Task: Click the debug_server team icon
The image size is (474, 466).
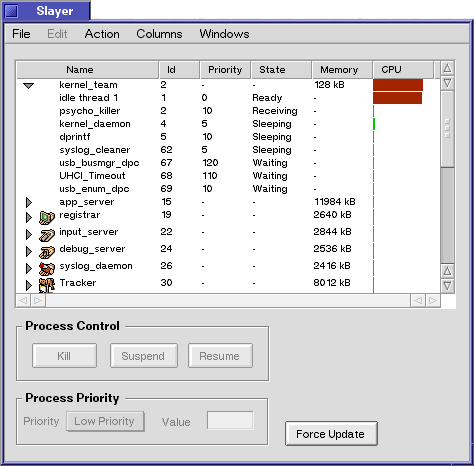Action: coord(47,252)
